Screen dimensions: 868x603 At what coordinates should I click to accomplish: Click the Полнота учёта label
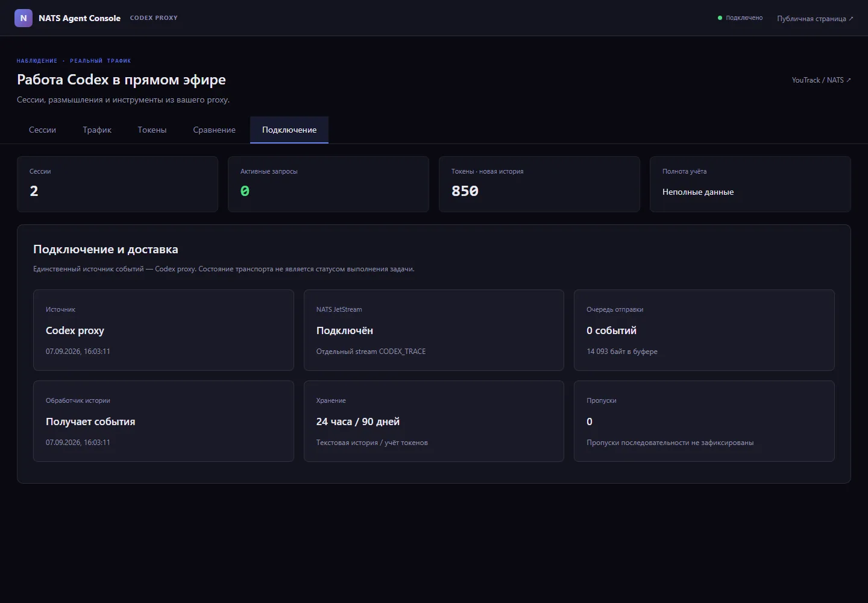coord(684,171)
